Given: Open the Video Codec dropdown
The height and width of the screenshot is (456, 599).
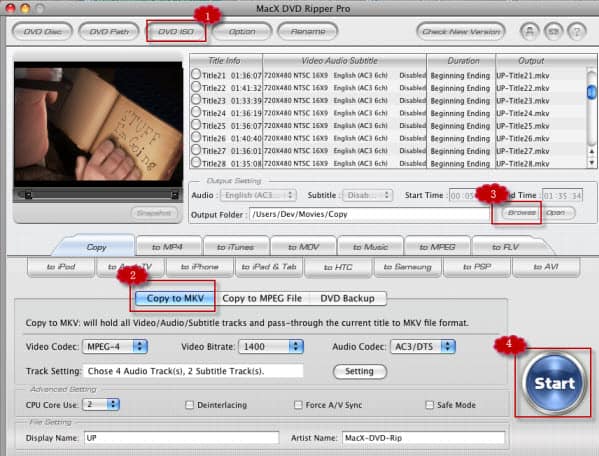Looking at the screenshot, I should coord(115,346).
